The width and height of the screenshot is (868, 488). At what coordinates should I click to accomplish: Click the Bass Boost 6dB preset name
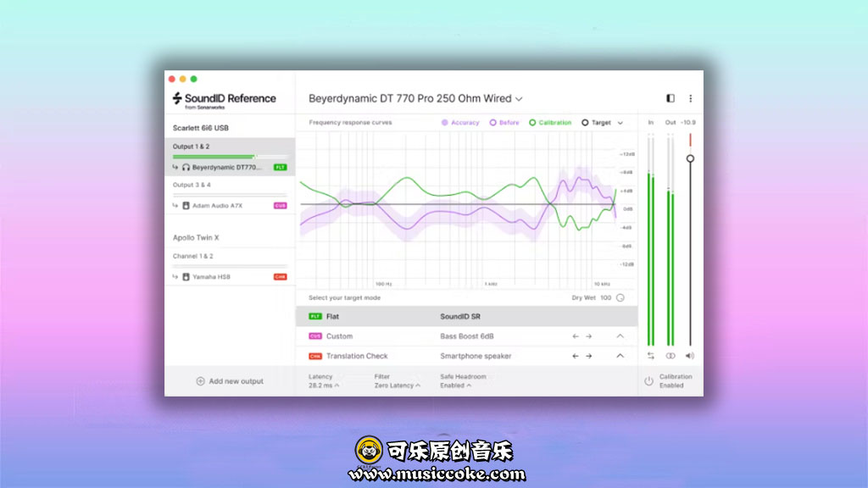(467, 336)
